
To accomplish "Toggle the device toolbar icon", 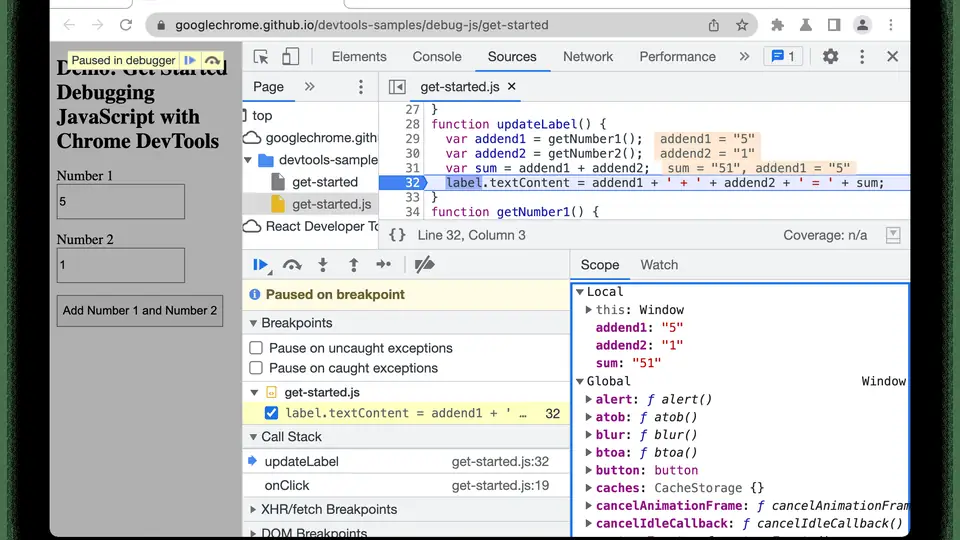I will pos(290,57).
